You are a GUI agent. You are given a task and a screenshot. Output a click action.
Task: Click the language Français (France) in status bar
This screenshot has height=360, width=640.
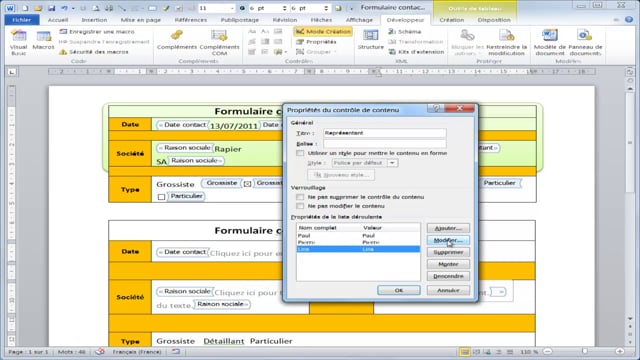click(137, 351)
